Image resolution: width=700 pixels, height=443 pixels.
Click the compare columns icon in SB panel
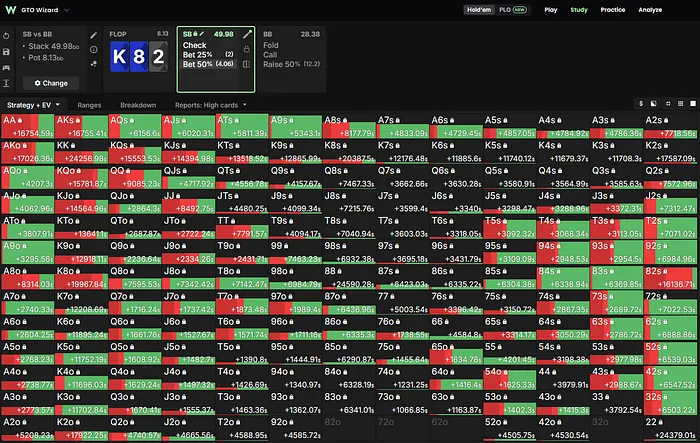[x=246, y=64]
